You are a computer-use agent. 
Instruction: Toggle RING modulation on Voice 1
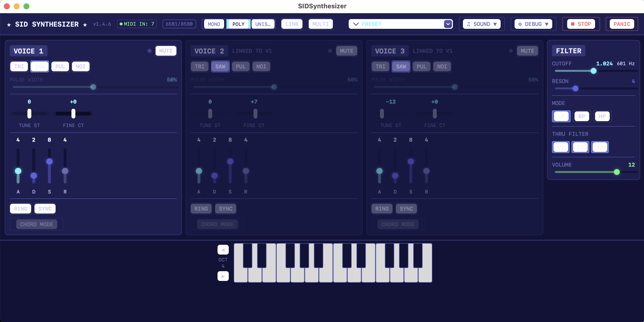[21, 209]
